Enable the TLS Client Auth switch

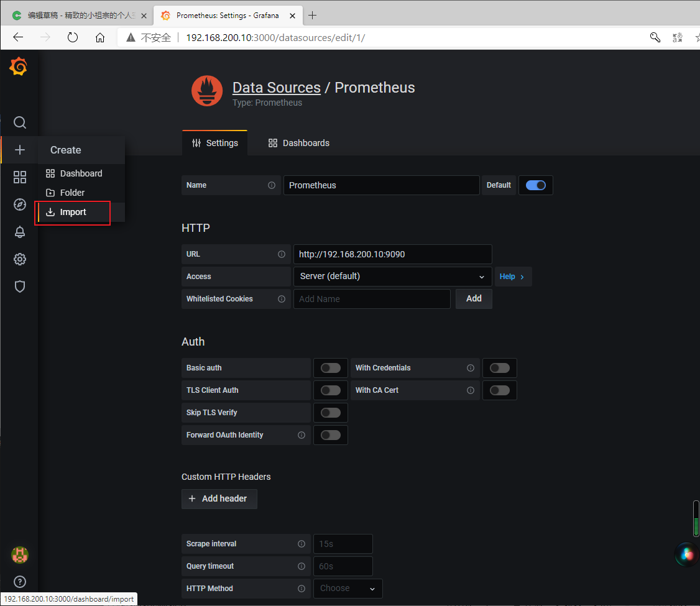click(331, 390)
